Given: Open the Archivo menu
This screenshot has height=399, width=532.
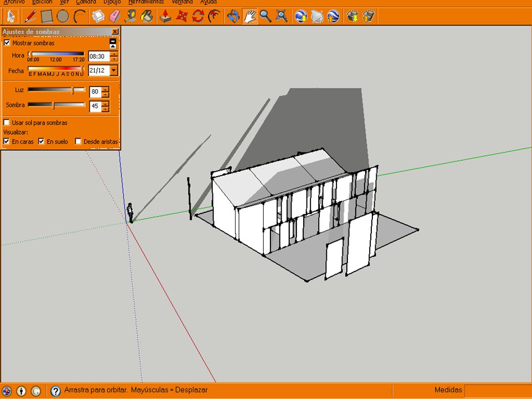Looking at the screenshot, I should point(14,2).
